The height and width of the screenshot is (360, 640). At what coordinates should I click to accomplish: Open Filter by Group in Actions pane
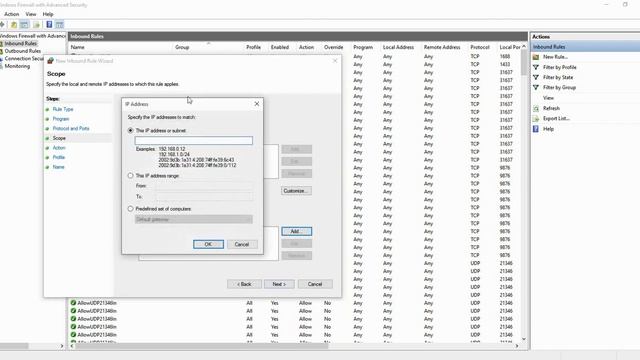click(x=559, y=87)
